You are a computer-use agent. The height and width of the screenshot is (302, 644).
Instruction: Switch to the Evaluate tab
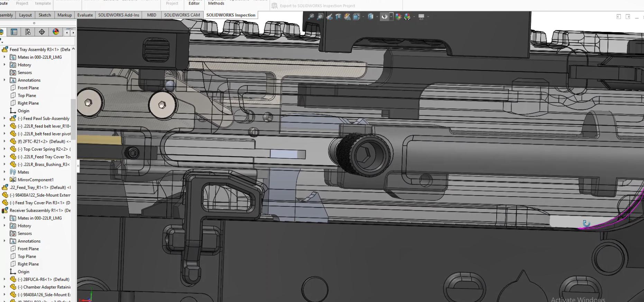tap(85, 15)
